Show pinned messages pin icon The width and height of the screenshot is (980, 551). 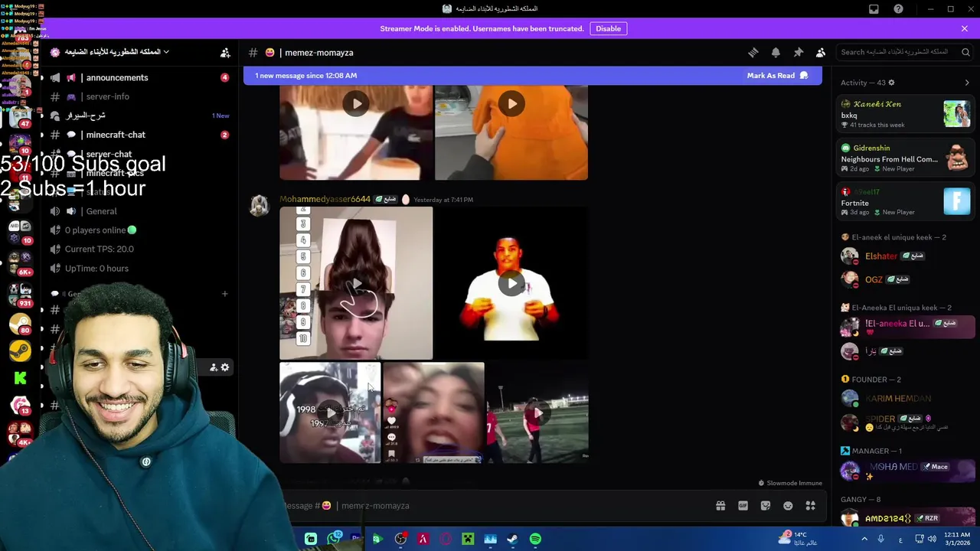[798, 52]
